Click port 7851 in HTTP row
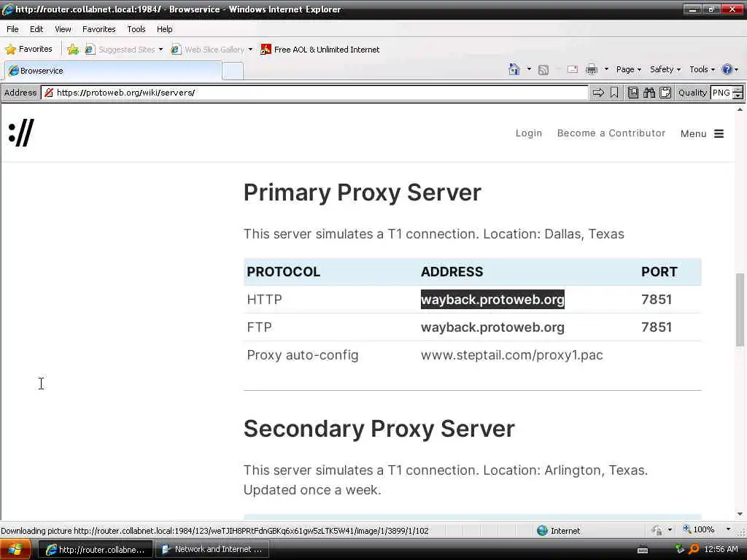The image size is (747, 560). [x=657, y=300]
